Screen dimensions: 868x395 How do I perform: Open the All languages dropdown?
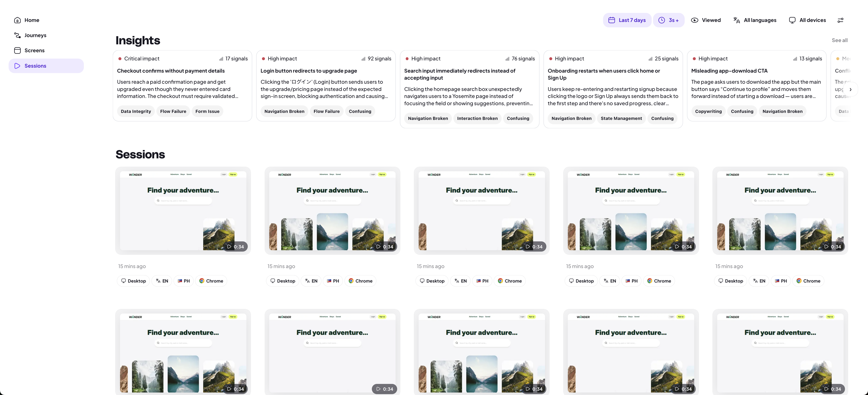pos(755,20)
